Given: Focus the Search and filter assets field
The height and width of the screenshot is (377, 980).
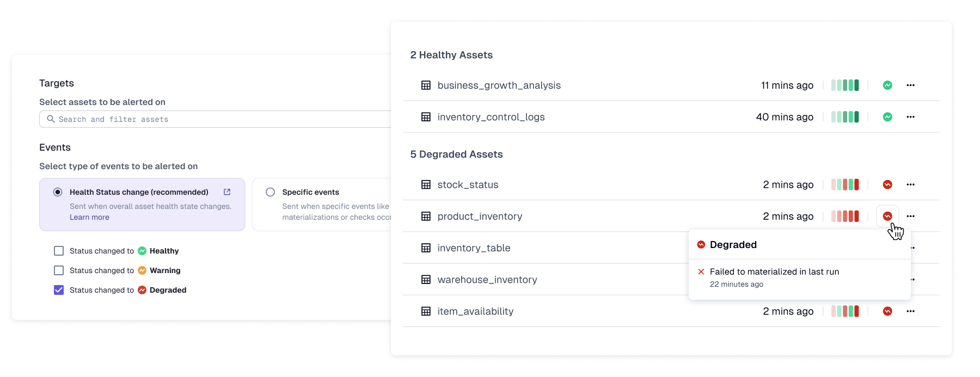Looking at the screenshot, I should (x=218, y=119).
